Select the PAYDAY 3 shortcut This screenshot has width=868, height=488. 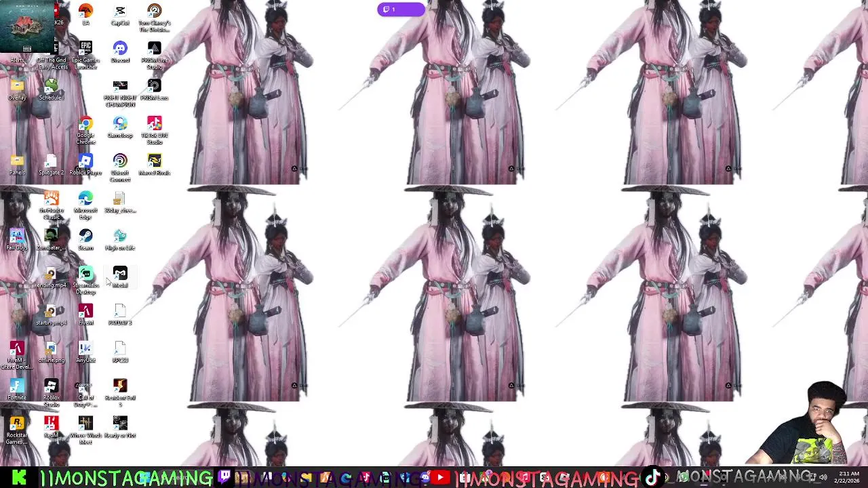[x=120, y=314]
